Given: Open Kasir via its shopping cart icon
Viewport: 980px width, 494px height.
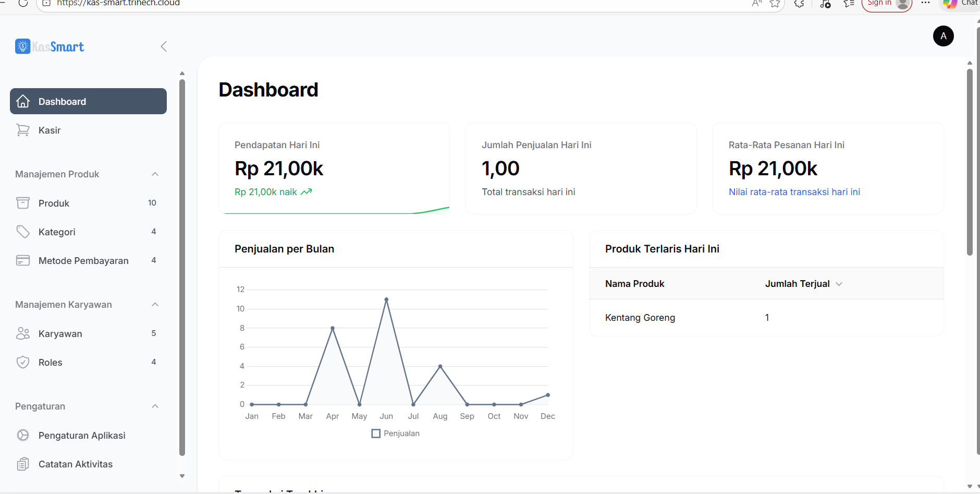Looking at the screenshot, I should pos(23,130).
